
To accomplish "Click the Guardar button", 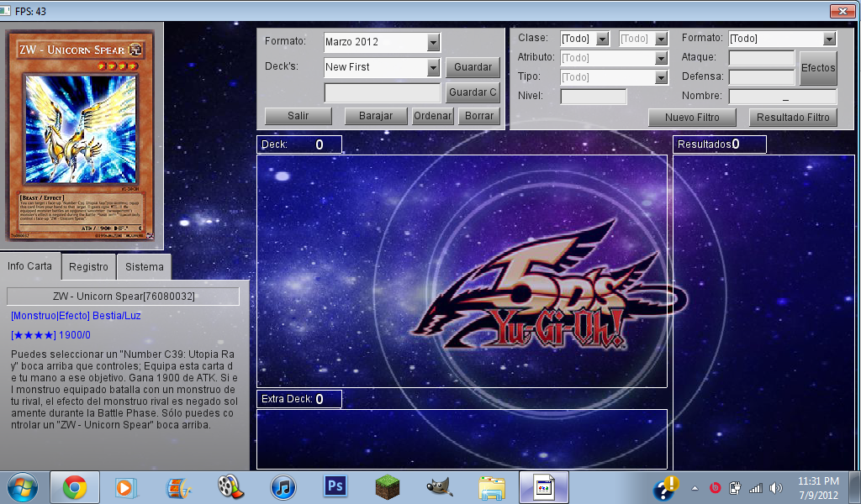I will point(473,67).
